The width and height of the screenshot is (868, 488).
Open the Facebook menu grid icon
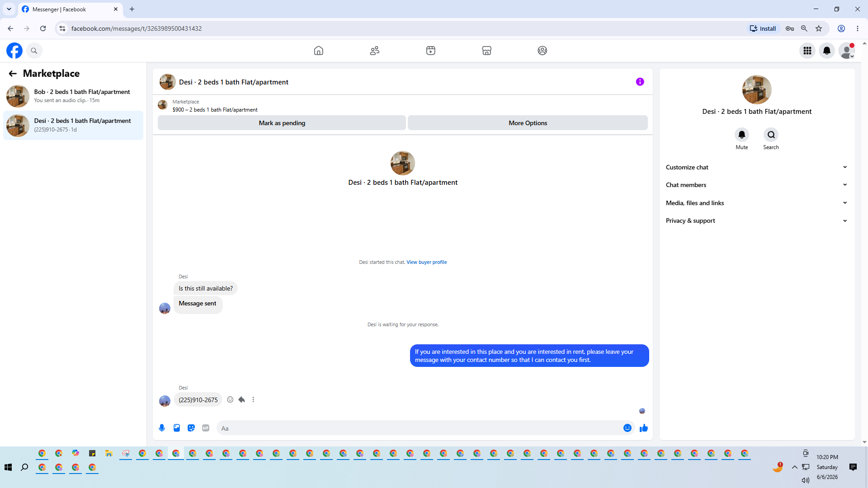(x=807, y=51)
